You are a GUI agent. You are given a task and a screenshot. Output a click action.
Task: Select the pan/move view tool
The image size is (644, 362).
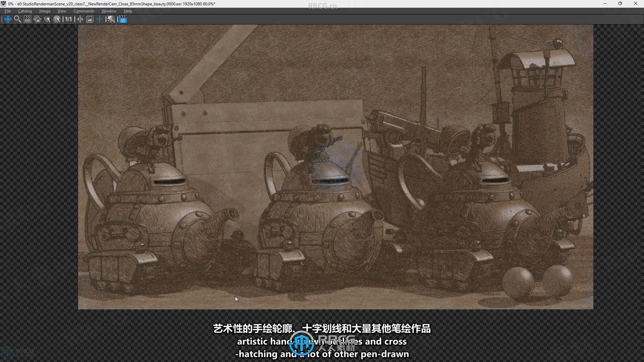(8, 19)
